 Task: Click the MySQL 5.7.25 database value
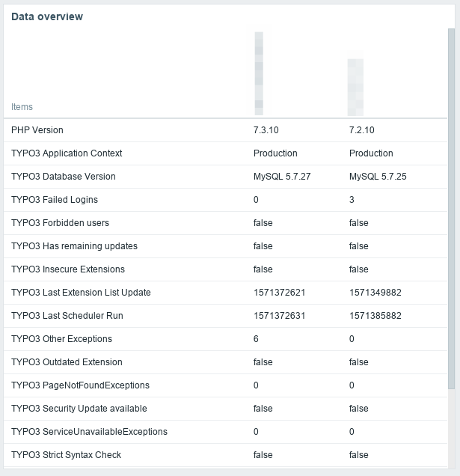pyautogui.click(x=378, y=177)
